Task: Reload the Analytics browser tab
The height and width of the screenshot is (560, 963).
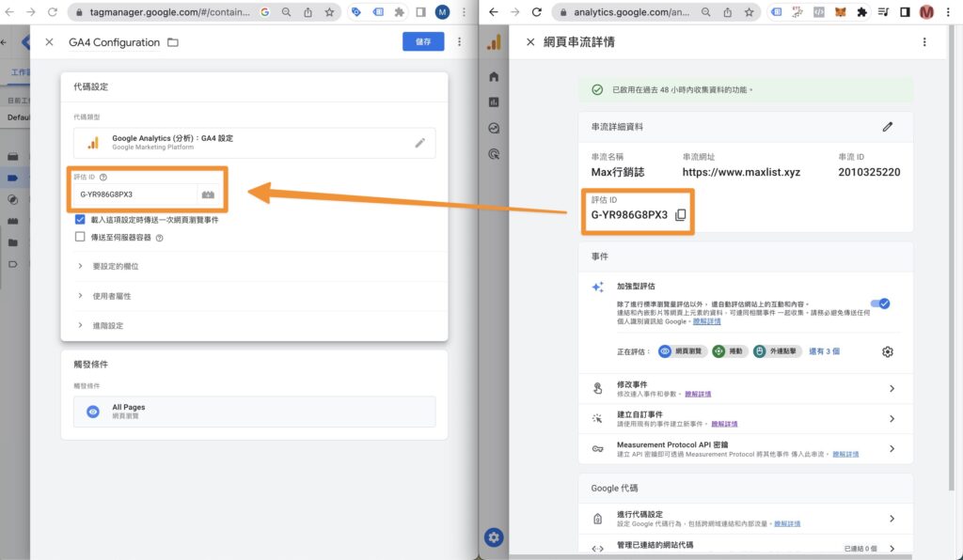Action: 537,12
